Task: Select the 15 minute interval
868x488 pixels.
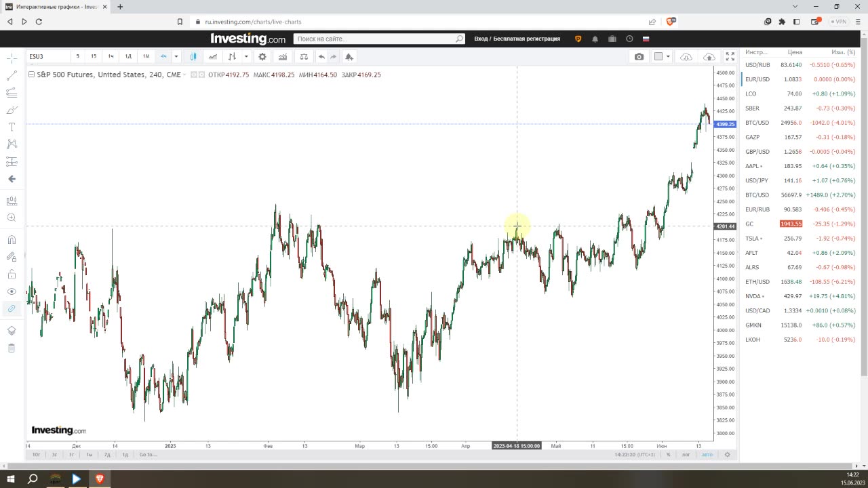Action: (94, 57)
